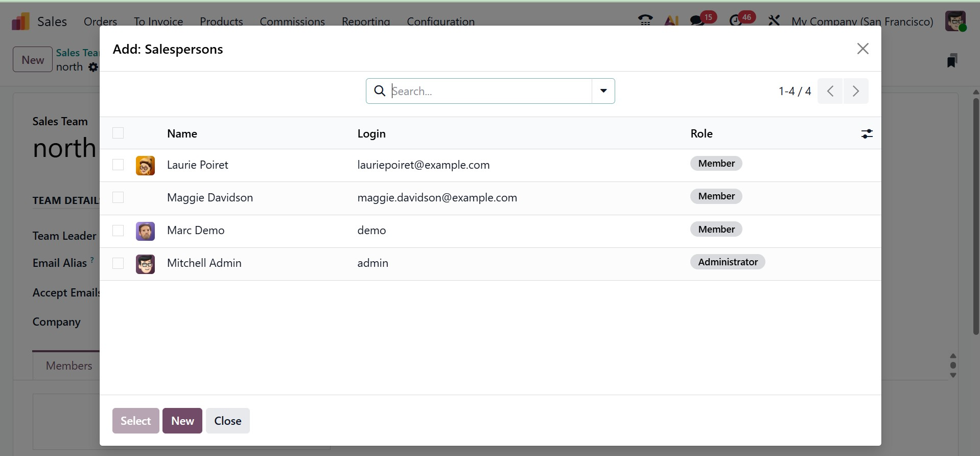
Task: Open the Configuration menu
Action: tap(440, 21)
